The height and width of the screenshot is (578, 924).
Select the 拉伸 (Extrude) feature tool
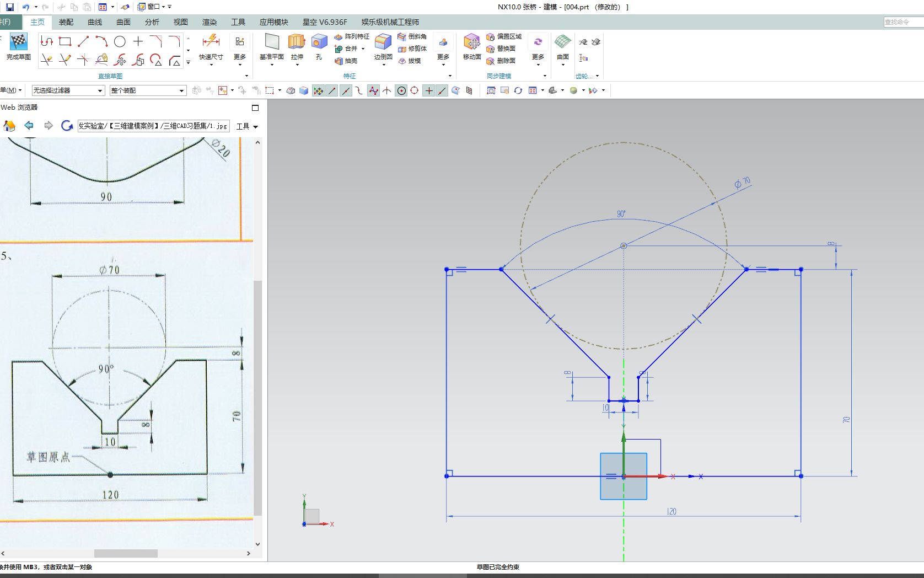click(x=296, y=44)
